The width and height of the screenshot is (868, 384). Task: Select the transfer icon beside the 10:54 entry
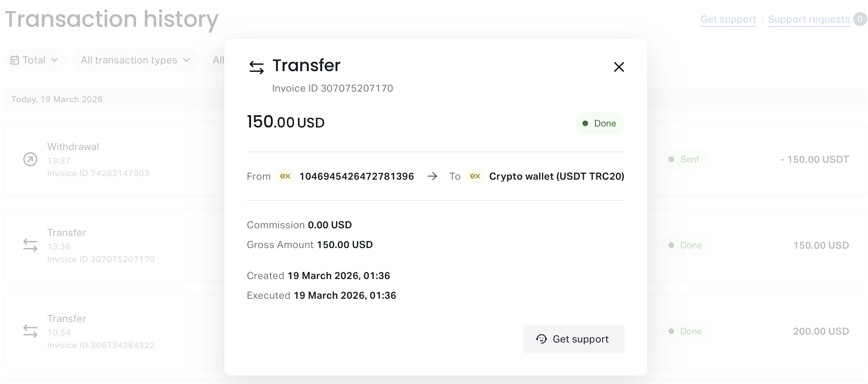tap(31, 332)
